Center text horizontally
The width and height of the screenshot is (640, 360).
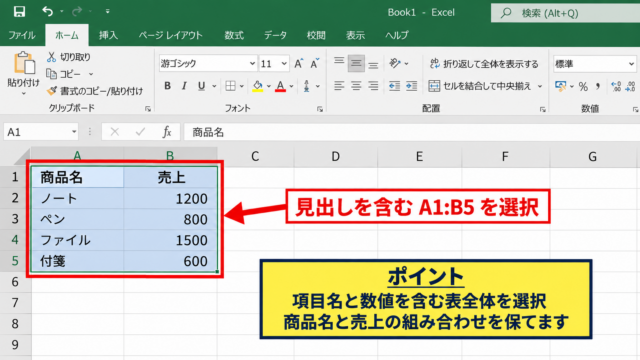(x=356, y=86)
